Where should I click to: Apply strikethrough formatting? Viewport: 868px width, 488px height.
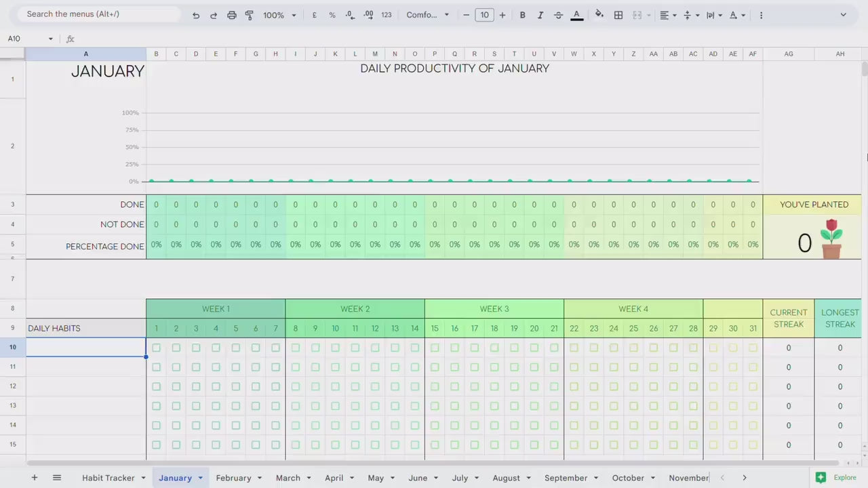click(558, 15)
